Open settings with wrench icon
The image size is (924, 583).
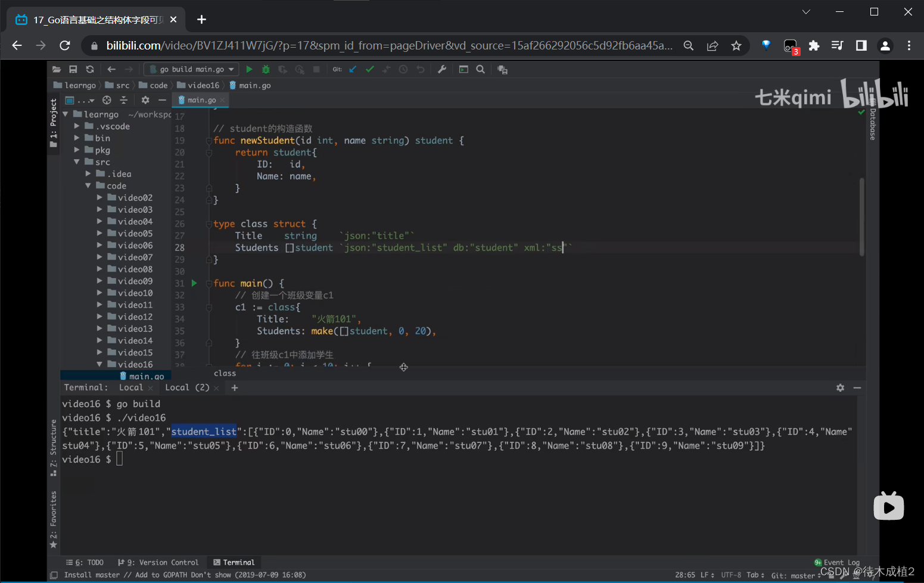442,69
